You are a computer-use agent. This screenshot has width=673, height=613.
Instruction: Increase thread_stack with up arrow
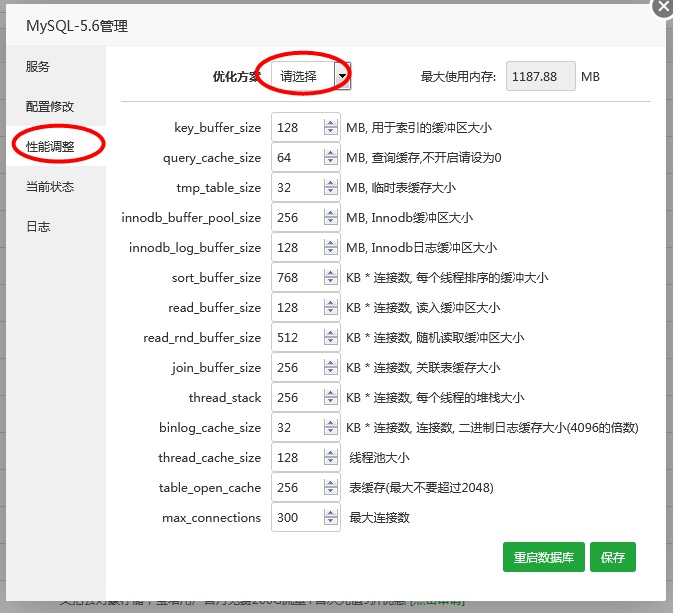pyautogui.click(x=330, y=394)
